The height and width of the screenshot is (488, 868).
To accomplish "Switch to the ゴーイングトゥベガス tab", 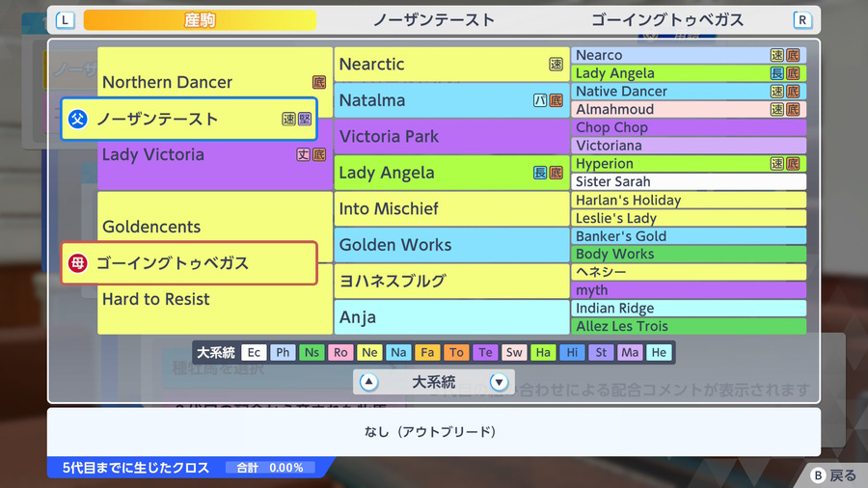I will (x=667, y=20).
